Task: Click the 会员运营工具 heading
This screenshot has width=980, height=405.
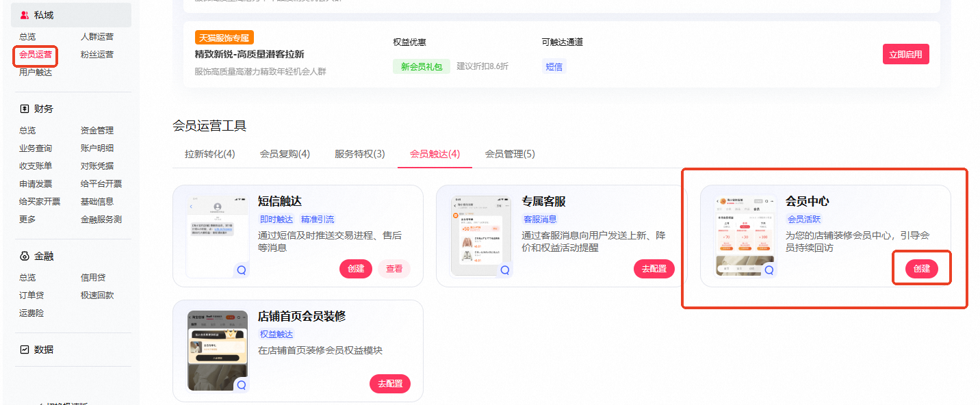Action: [x=209, y=126]
